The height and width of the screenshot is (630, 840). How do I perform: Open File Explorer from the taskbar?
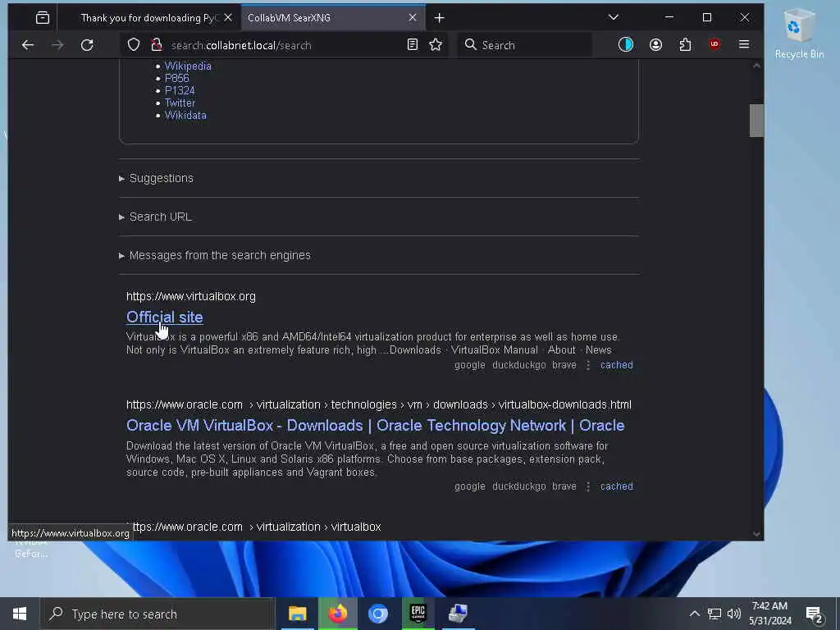[297, 614]
